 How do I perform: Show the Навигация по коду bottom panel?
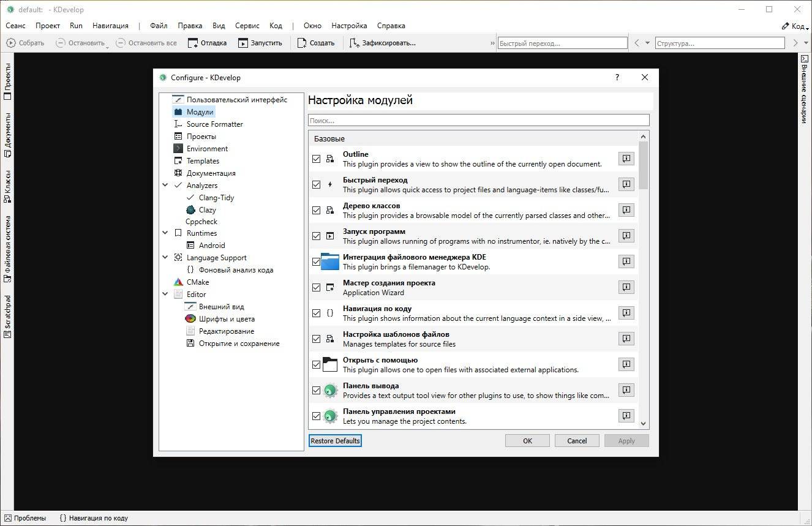(94, 518)
